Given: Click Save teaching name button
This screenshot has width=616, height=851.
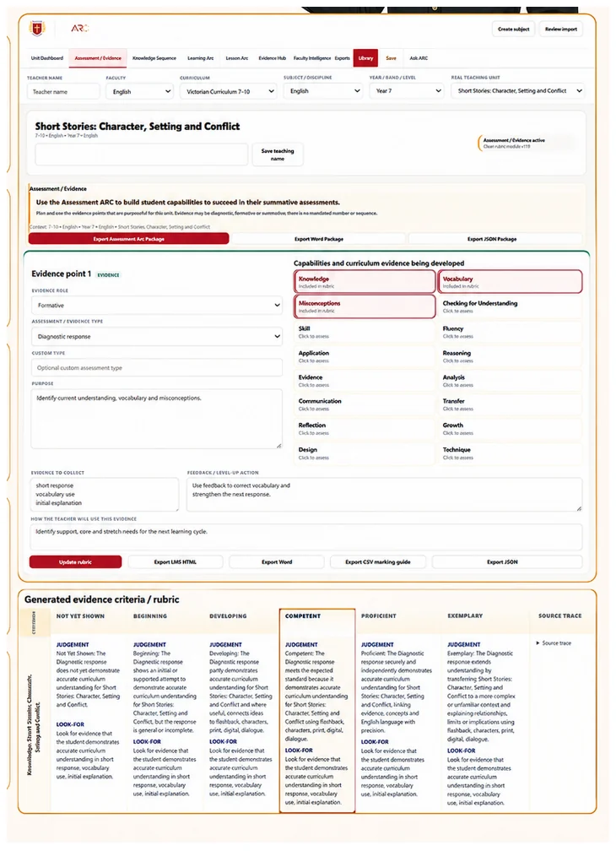Looking at the screenshot, I should pos(278,154).
